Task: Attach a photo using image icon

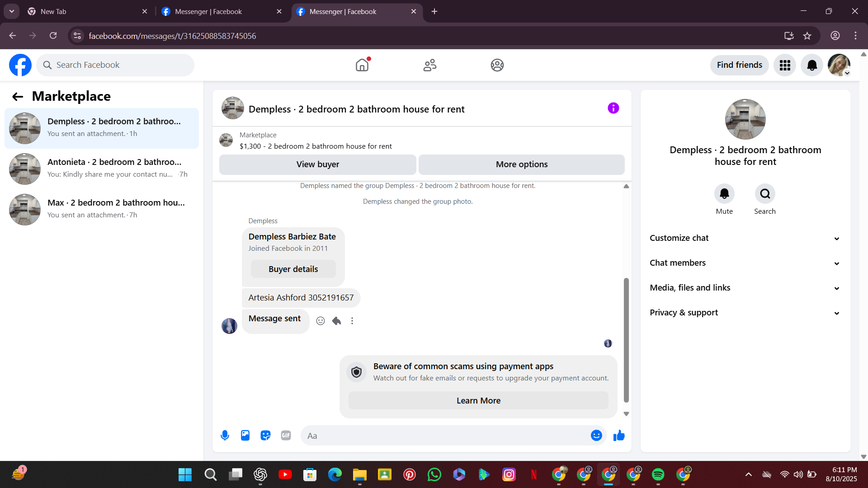Action: (245, 436)
